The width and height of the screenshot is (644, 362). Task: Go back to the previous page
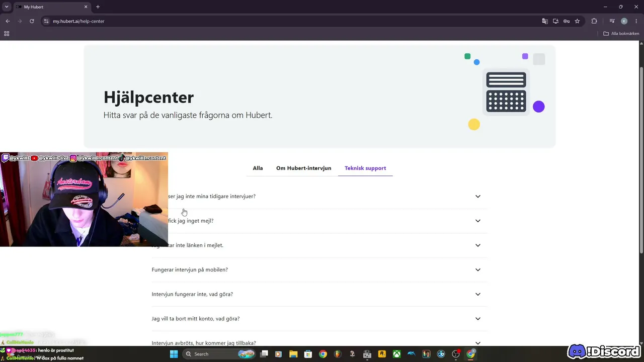(8, 21)
